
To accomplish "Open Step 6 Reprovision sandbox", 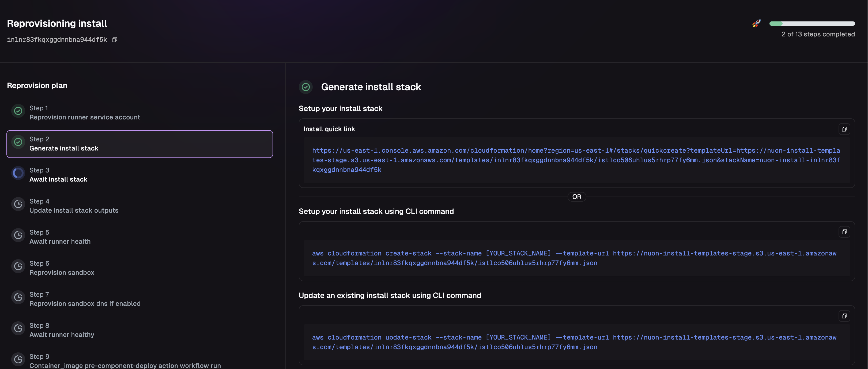I will 139,268.
